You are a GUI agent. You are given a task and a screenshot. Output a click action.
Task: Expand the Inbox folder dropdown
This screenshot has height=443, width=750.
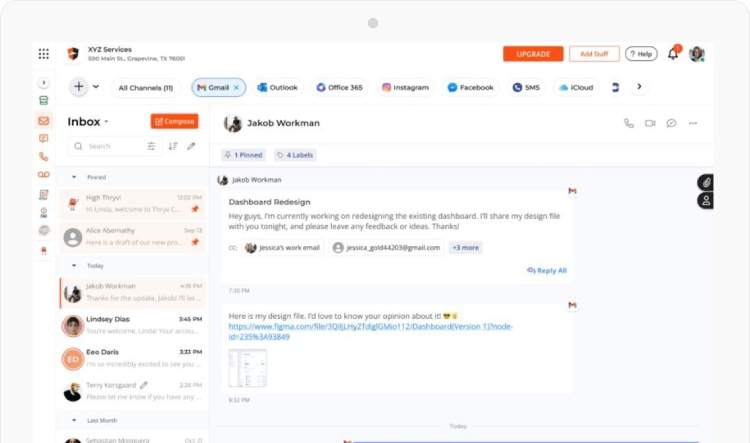click(x=106, y=122)
